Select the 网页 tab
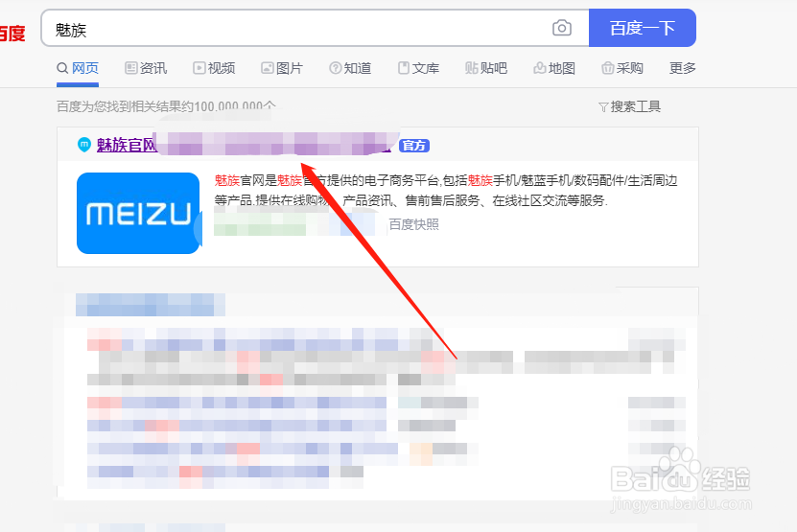797x532 pixels. pos(78,68)
